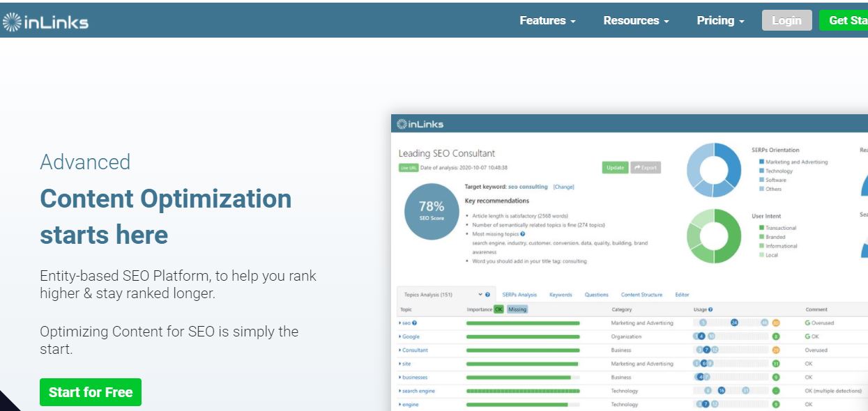The height and width of the screenshot is (411, 868).
Task: Open the Features dropdown menu
Action: click(547, 21)
